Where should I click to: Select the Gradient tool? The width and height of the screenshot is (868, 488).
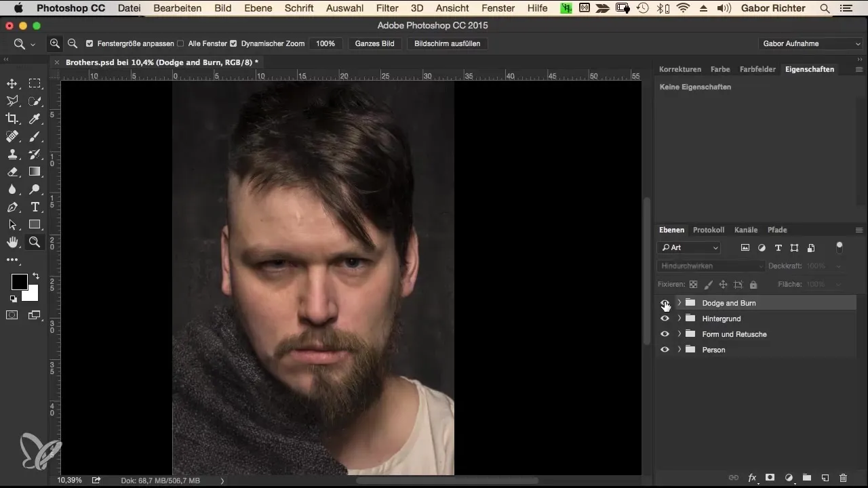[x=35, y=171]
